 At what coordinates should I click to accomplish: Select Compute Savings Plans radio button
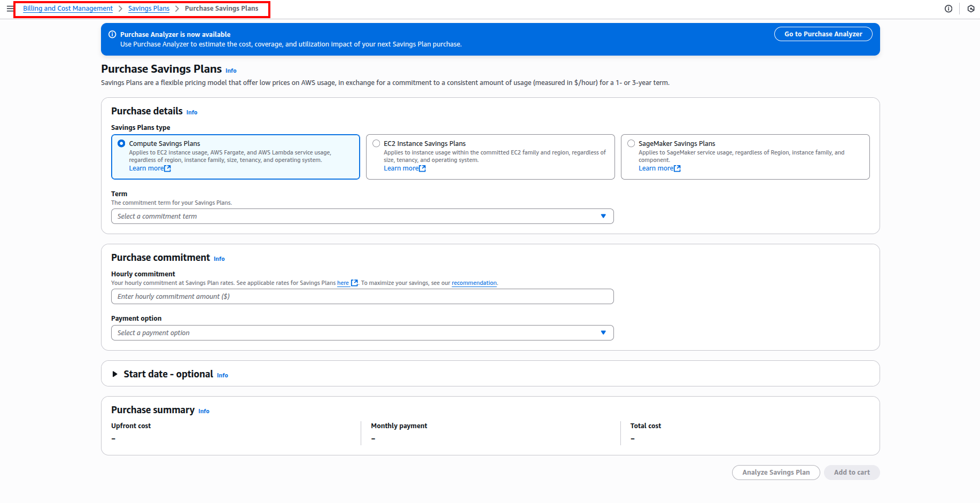pyautogui.click(x=121, y=143)
